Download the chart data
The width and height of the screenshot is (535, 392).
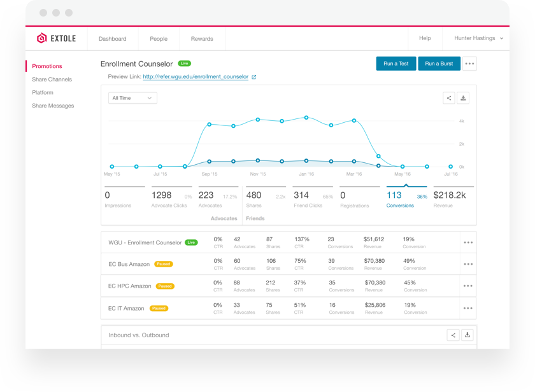coord(464,98)
